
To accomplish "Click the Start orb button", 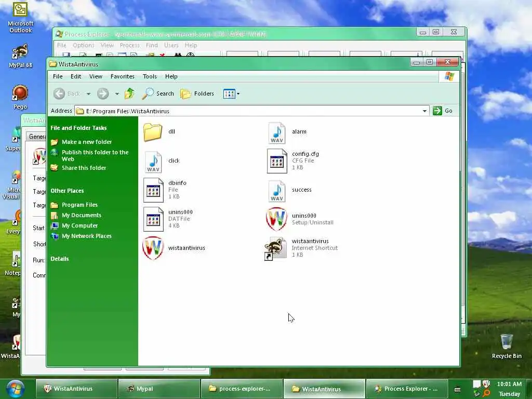I will [x=16, y=389].
